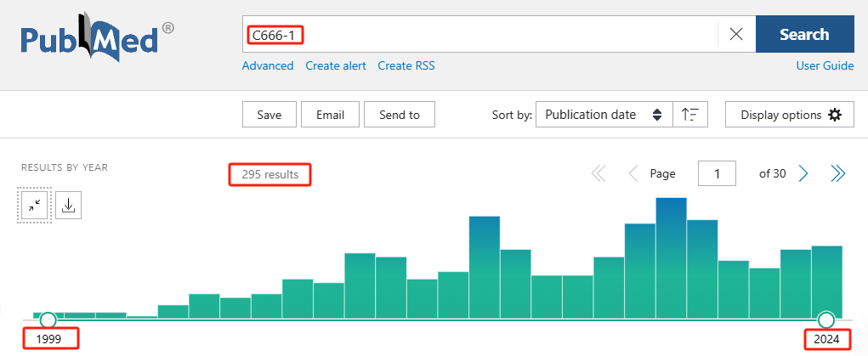Click the 2024 year label
The image size is (868, 356).
[826, 339]
